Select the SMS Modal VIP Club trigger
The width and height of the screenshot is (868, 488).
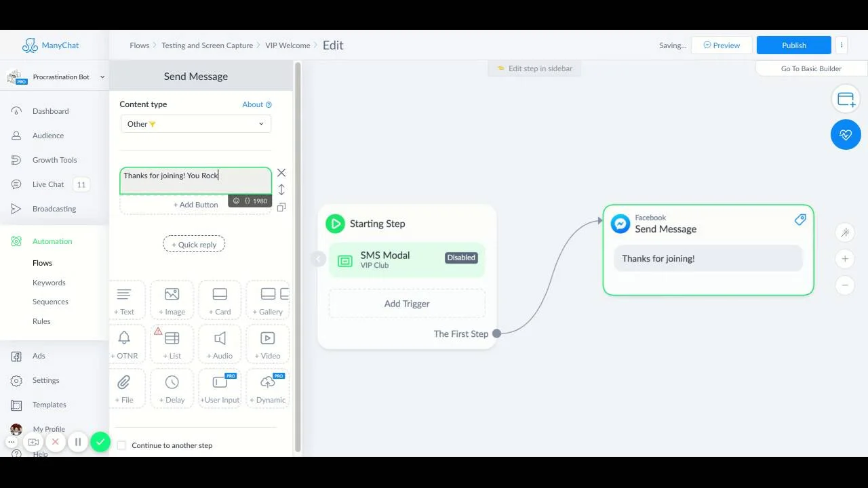coord(407,260)
